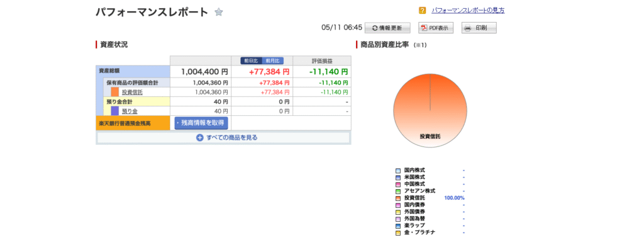The width and height of the screenshot is (644, 242).
Task: Click the 金・プラチナ legend color swatch
Action: (x=398, y=233)
